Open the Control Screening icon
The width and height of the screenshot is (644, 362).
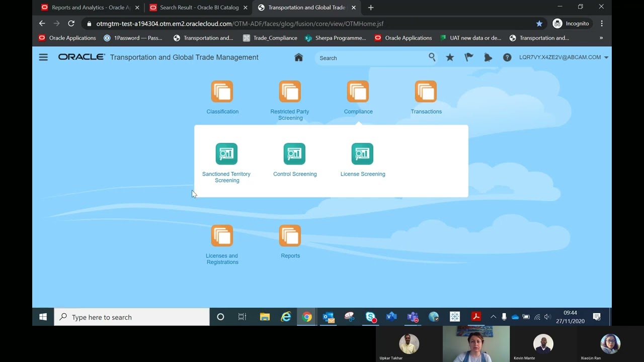(x=294, y=154)
